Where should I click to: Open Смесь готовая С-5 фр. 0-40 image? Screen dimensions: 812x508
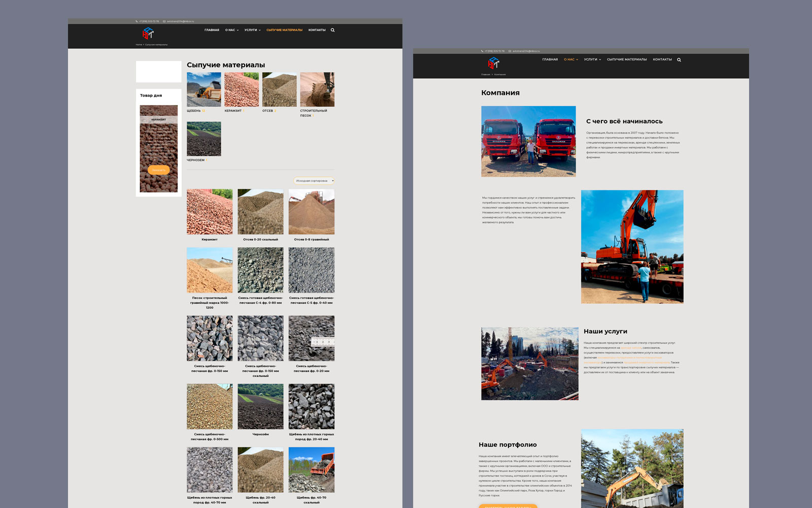(312, 270)
